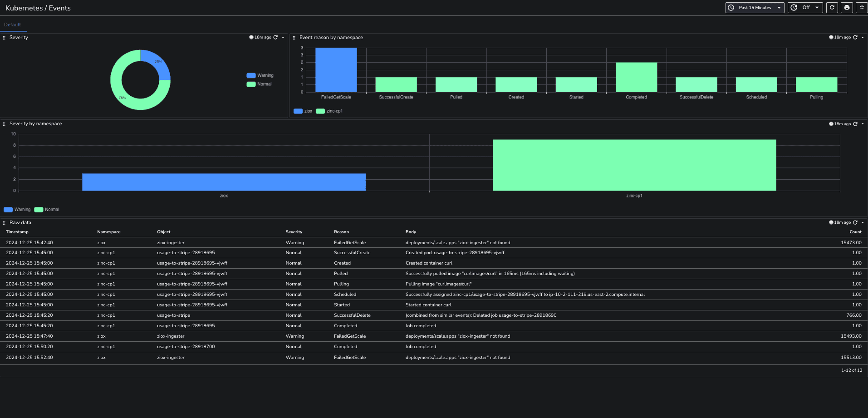Refresh the whole dashboard
Screen dimensions: 868x418
(x=832, y=8)
